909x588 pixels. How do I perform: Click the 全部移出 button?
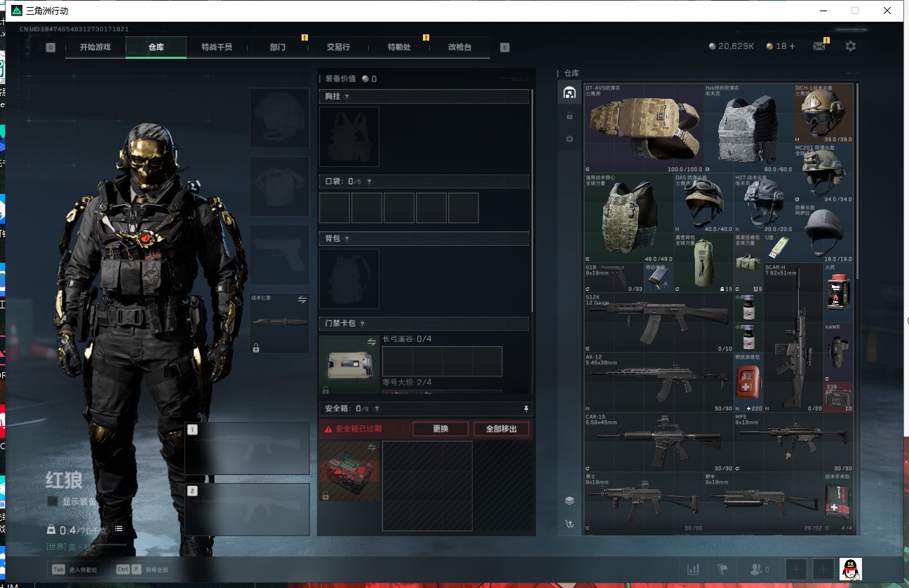(x=501, y=429)
